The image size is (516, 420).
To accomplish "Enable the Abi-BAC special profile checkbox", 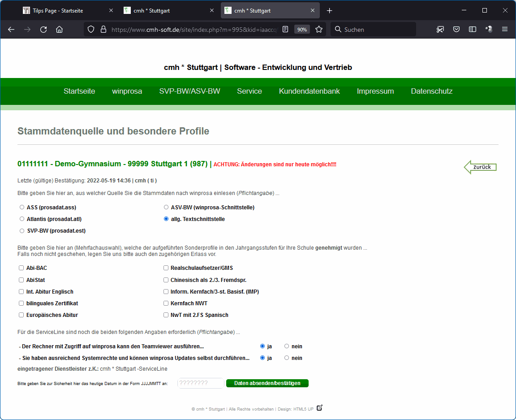I will (21, 268).
